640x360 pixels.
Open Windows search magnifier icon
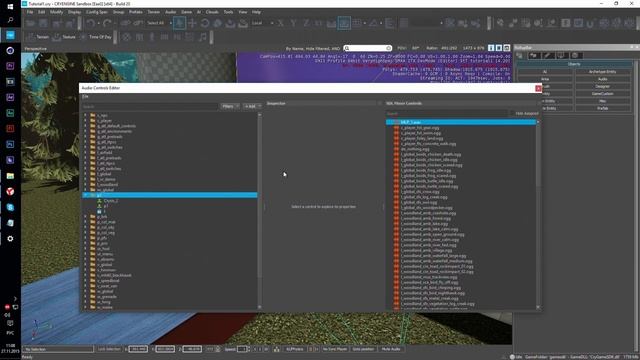coord(10,20)
